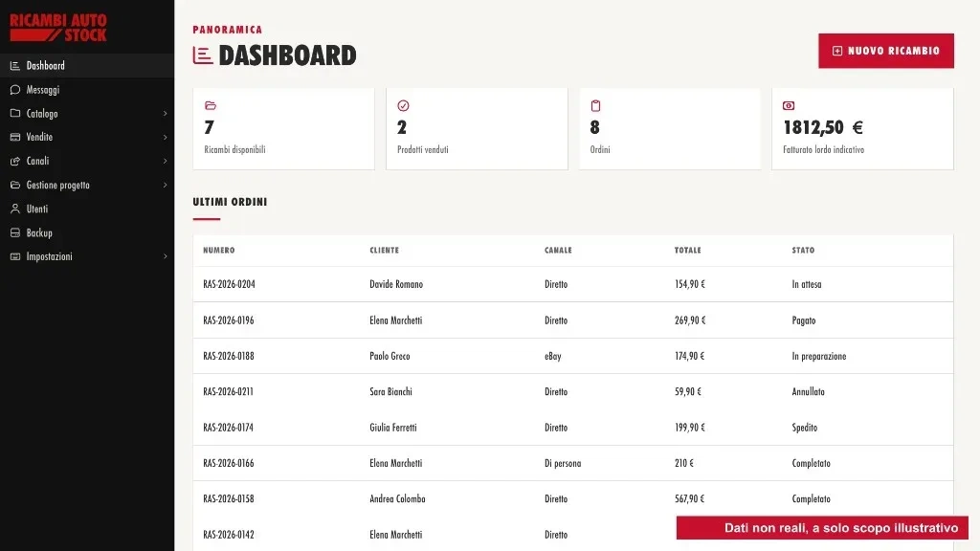Screen dimensions: 980x551
Task: Click the folder icon on Ricambi disponibili card
Action: coord(210,105)
